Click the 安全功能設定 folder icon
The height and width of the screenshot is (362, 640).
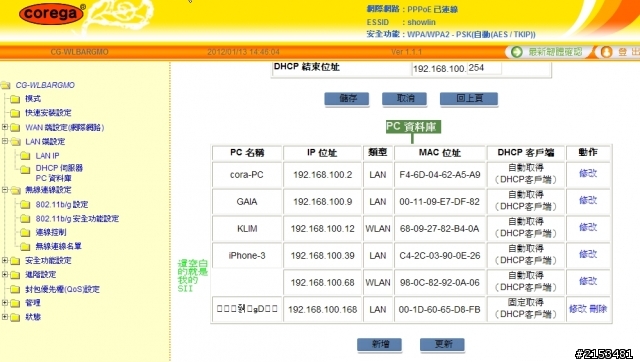pyautogui.click(x=15, y=261)
